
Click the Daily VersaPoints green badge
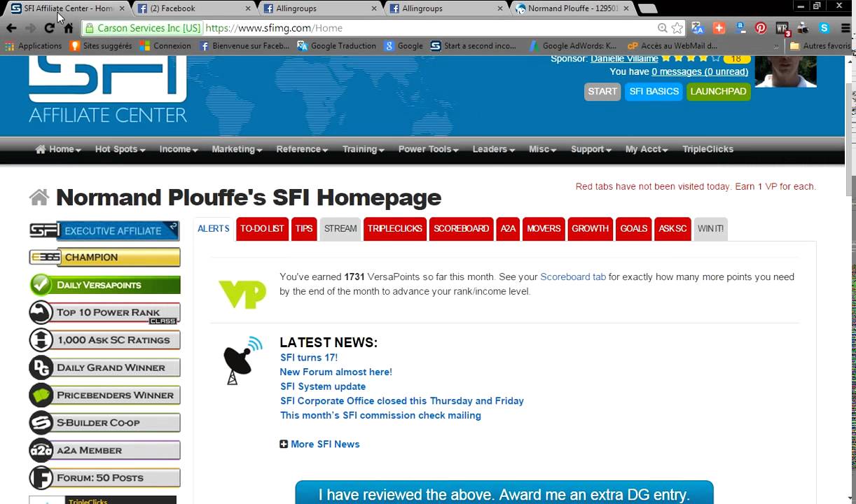[x=104, y=285]
